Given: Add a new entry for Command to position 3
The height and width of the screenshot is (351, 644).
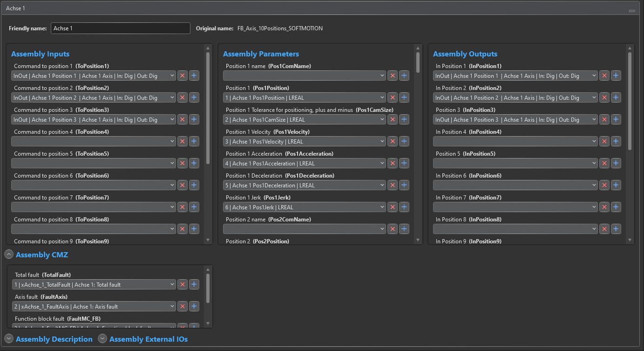Looking at the screenshot, I should click(194, 119).
